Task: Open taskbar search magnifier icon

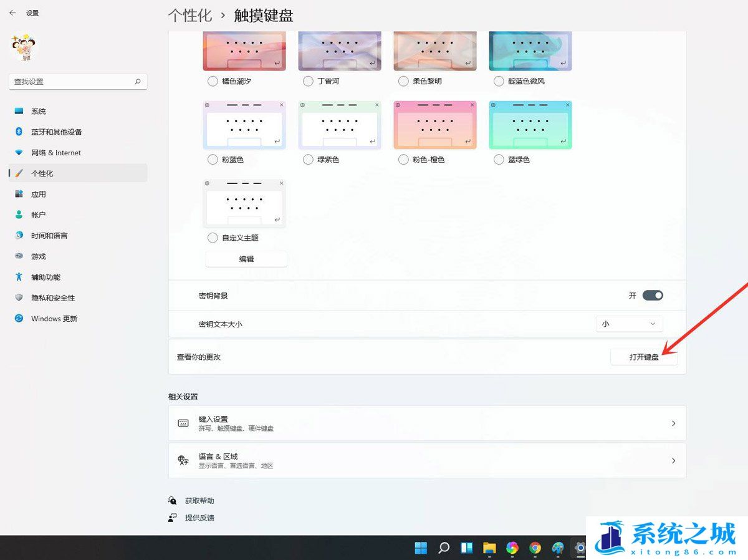Action: [x=444, y=548]
